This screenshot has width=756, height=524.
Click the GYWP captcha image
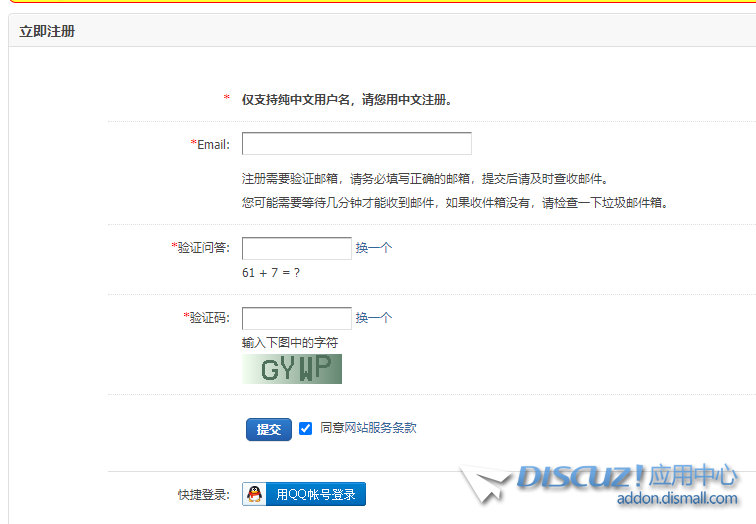pyautogui.click(x=292, y=369)
